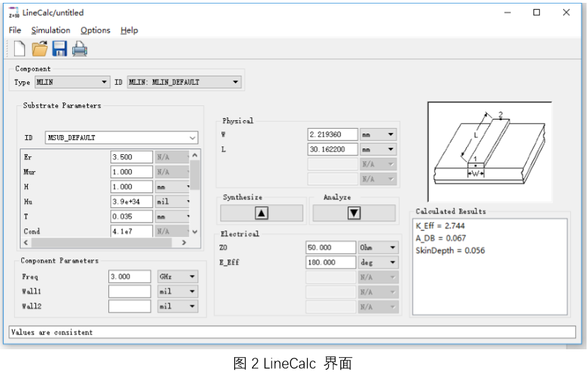Click the E_Eff value input field

click(x=331, y=263)
